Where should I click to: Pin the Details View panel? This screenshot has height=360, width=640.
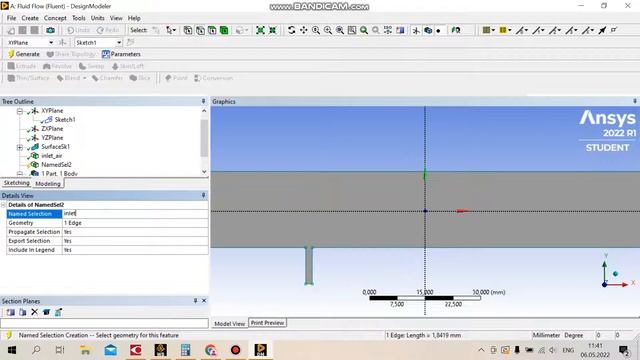203,196
